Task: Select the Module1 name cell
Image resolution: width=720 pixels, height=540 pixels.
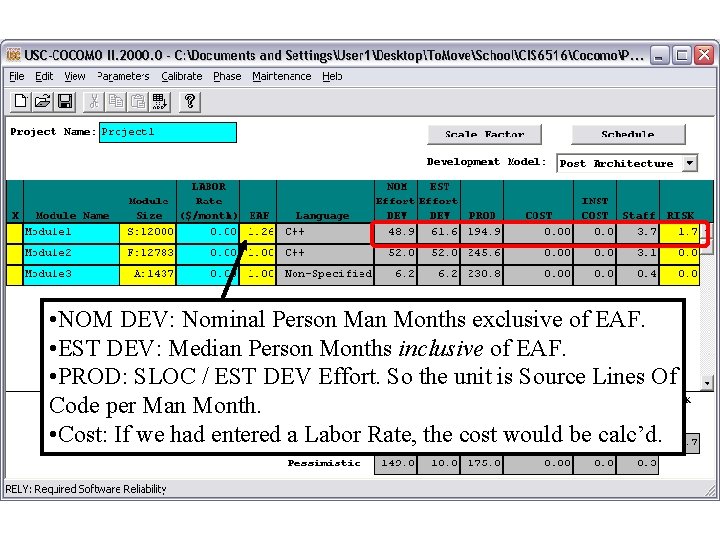Action: click(71, 232)
